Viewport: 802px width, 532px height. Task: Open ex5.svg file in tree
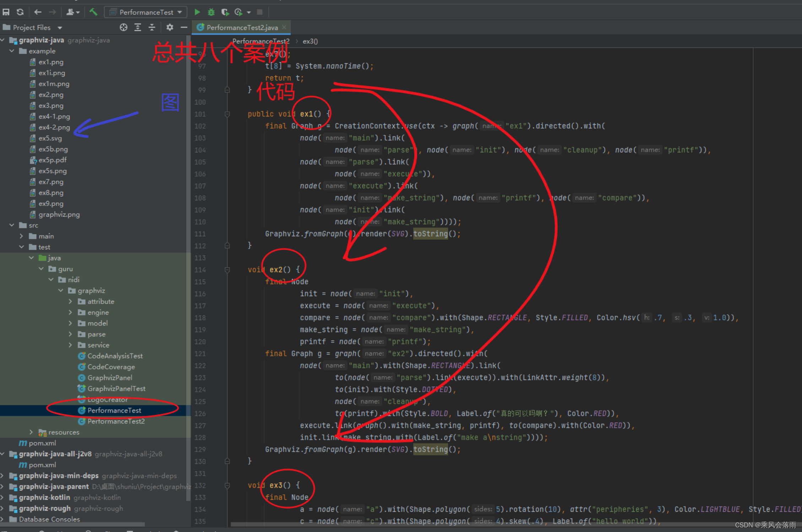coord(50,138)
